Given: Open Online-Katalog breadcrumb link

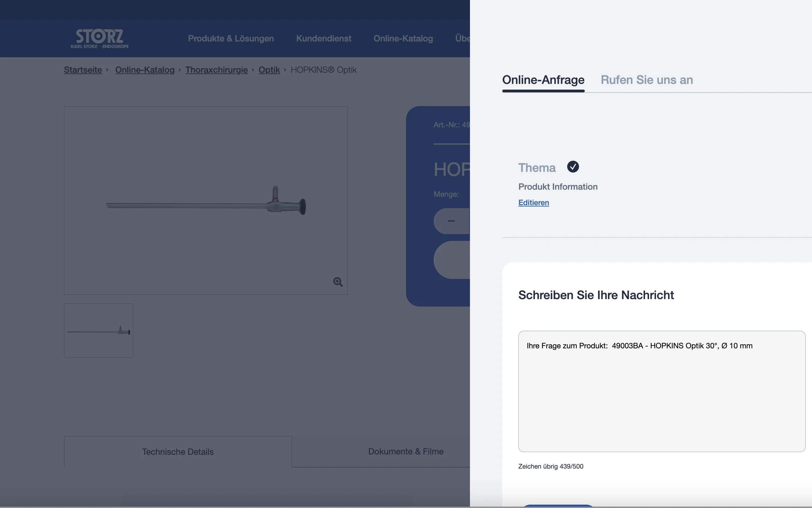Looking at the screenshot, I should tap(145, 70).
